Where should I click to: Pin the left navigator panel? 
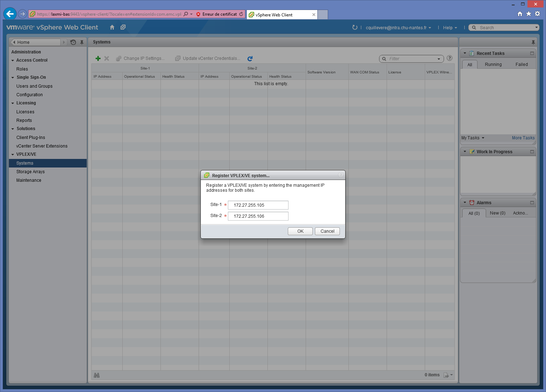[82, 42]
